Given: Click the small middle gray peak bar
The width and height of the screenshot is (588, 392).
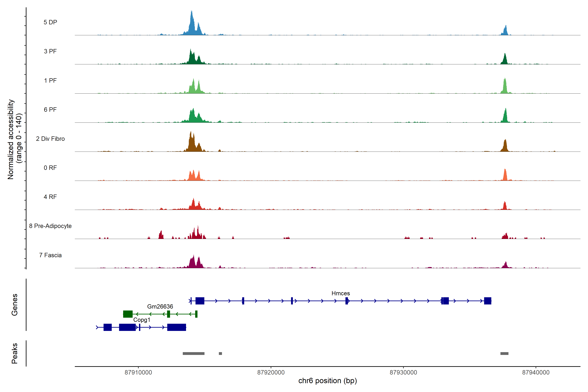Looking at the screenshot, I should click(x=220, y=353).
